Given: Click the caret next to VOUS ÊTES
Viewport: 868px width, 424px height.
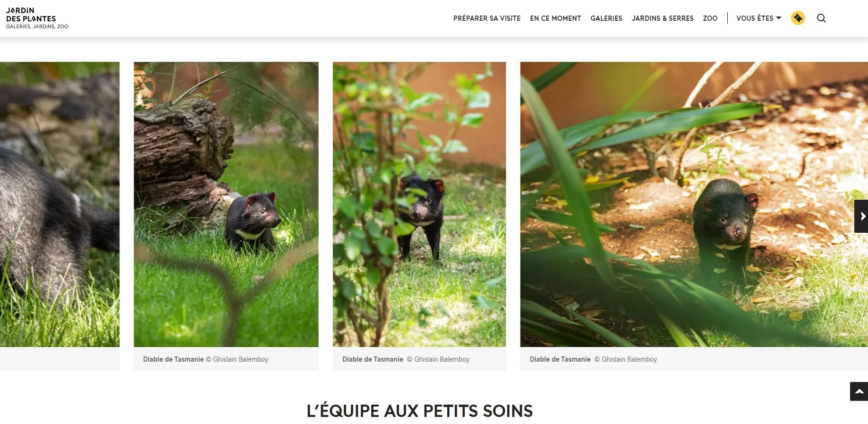Looking at the screenshot, I should point(779,18).
